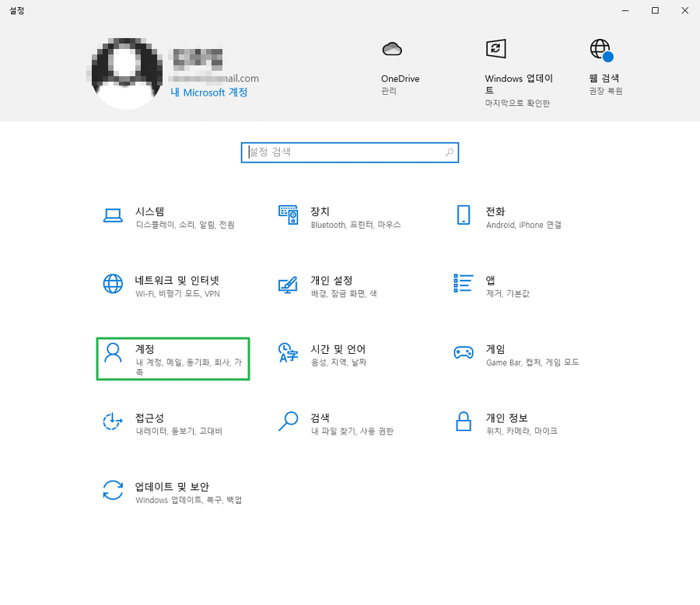Open the 개인 설정 paintbrush icon
The height and width of the screenshot is (605, 700).
click(x=288, y=285)
